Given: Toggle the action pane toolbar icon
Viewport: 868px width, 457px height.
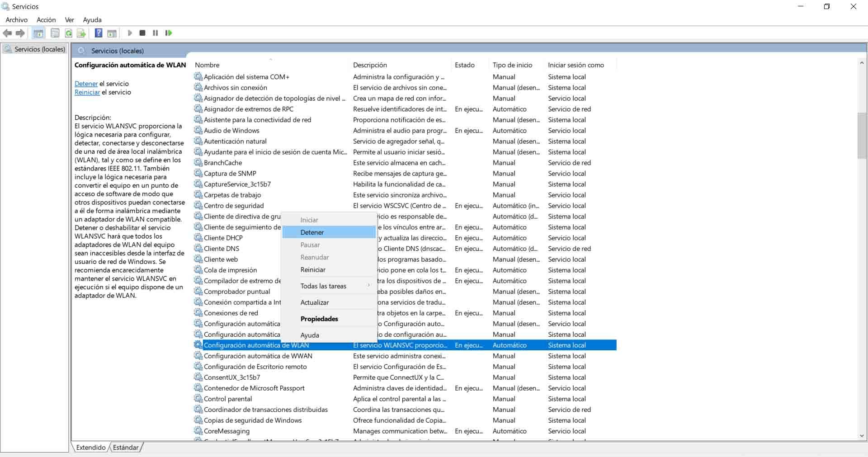Looking at the screenshot, I should [112, 33].
